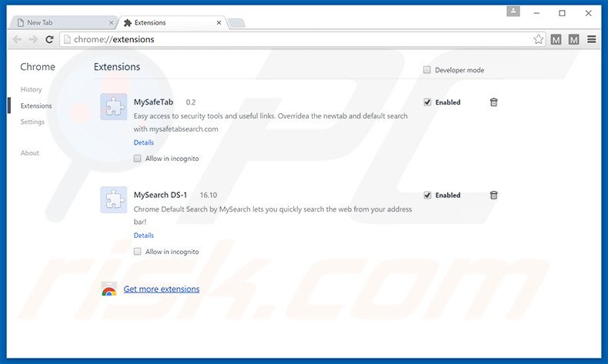The image size is (608, 364).
Task: Reload the page with the refresh icon
Action: click(x=49, y=39)
